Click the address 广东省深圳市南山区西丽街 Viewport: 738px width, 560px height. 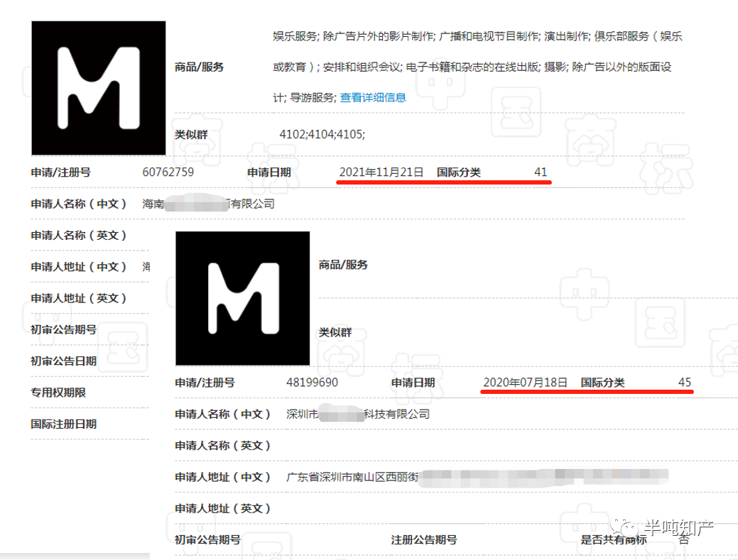coord(352,477)
